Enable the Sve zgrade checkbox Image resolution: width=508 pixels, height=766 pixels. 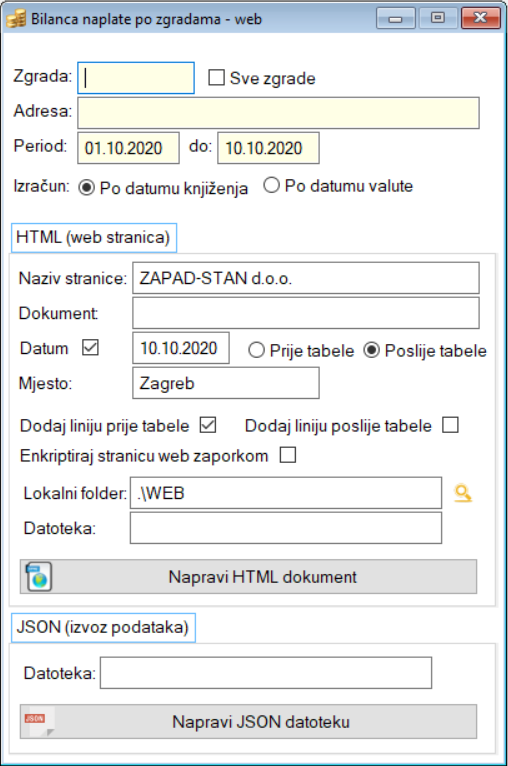pos(216,78)
